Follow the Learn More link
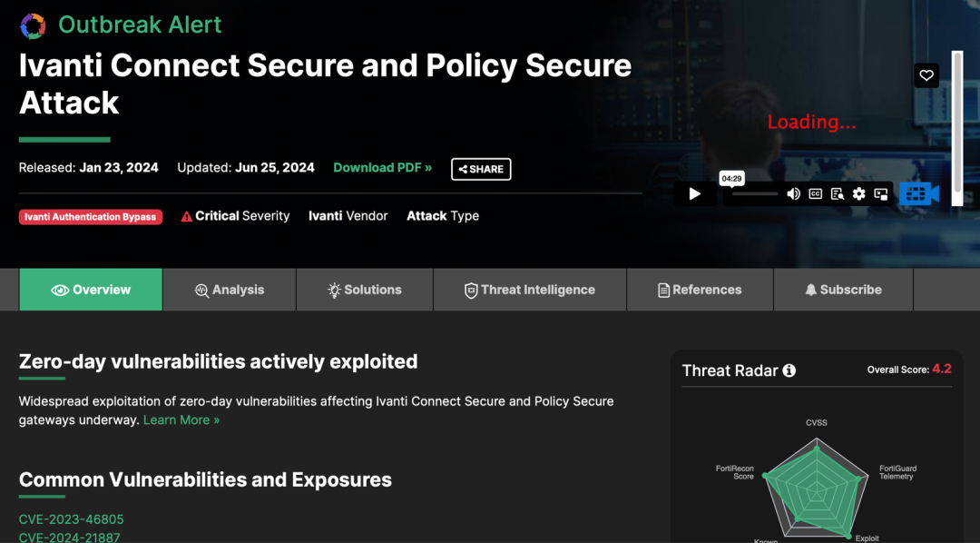This screenshot has height=543, width=980. pyautogui.click(x=181, y=420)
